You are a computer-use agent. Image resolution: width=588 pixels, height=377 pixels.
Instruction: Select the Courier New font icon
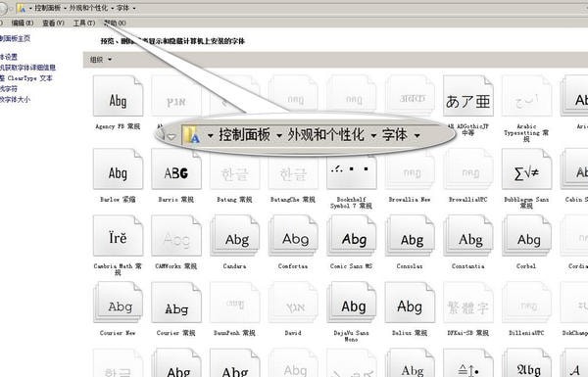[x=119, y=302]
